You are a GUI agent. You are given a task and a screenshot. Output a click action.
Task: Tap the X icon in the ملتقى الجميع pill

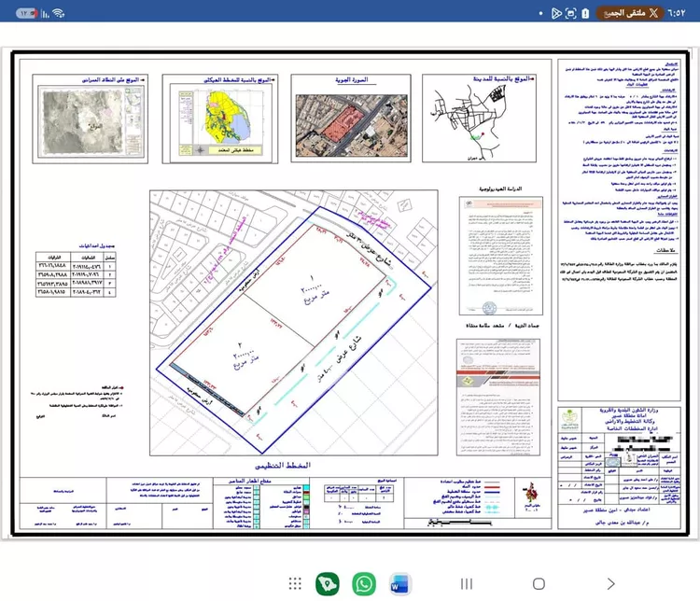point(653,13)
